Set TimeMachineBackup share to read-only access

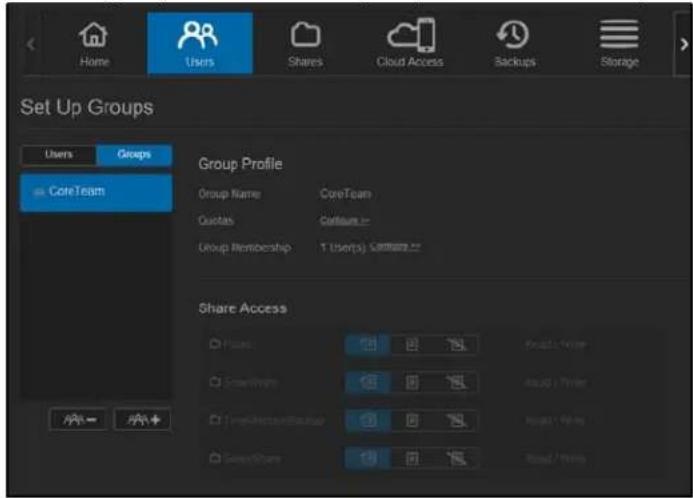tap(412, 420)
